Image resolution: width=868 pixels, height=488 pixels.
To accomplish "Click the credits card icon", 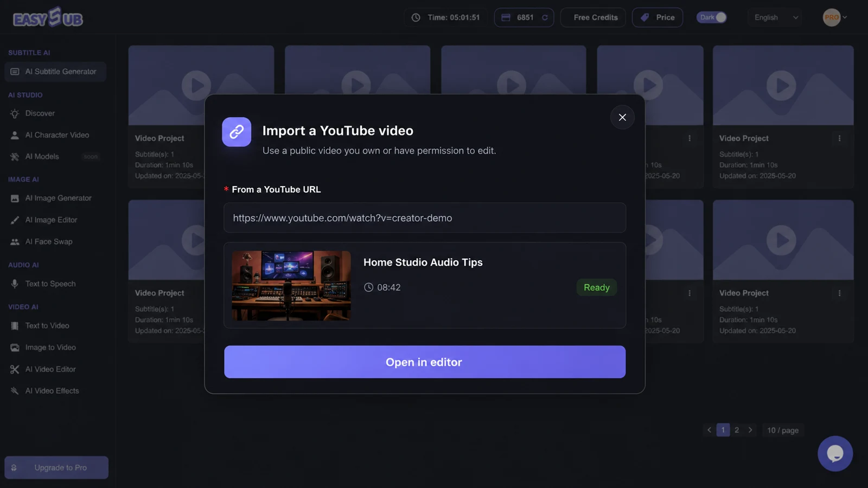I will (506, 17).
